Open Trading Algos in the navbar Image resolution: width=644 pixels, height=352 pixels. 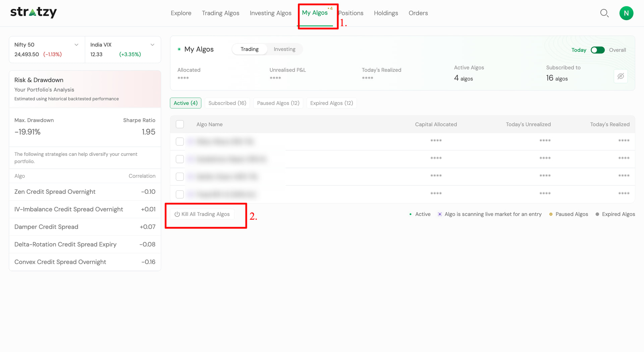[220, 13]
